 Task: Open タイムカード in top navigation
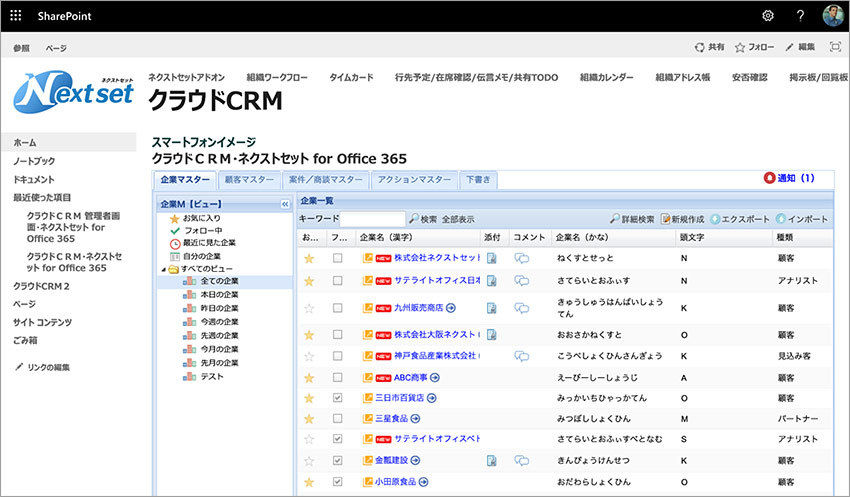point(351,78)
